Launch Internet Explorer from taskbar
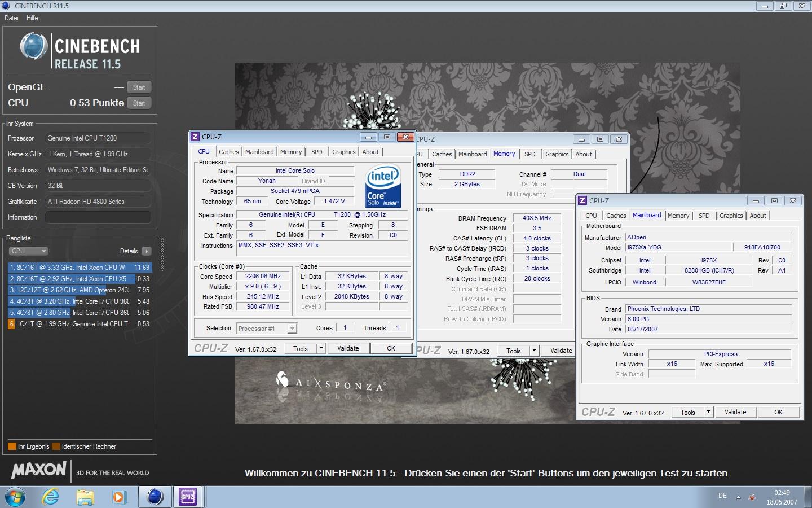The width and height of the screenshot is (812, 508). pyautogui.click(x=51, y=497)
